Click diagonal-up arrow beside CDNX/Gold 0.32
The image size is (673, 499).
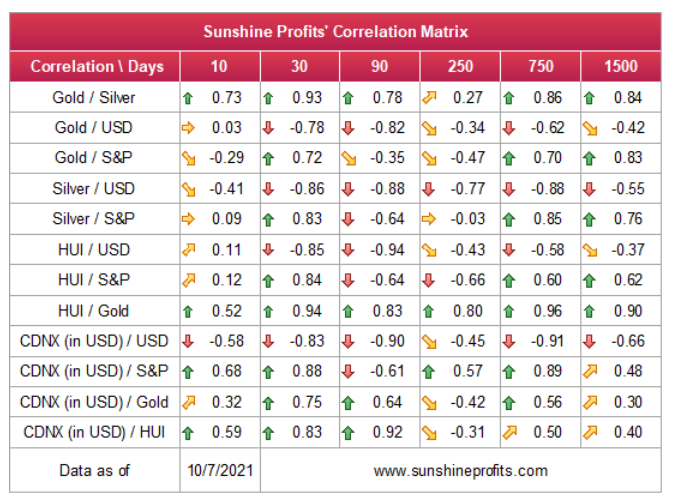pos(188,402)
